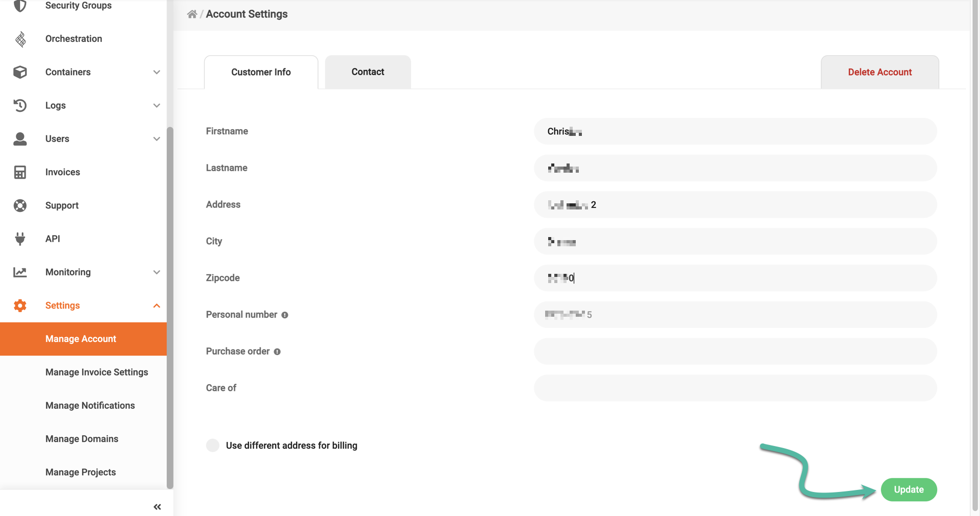
Task: Open Invoices via the calculator icon
Action: [20, 172]
